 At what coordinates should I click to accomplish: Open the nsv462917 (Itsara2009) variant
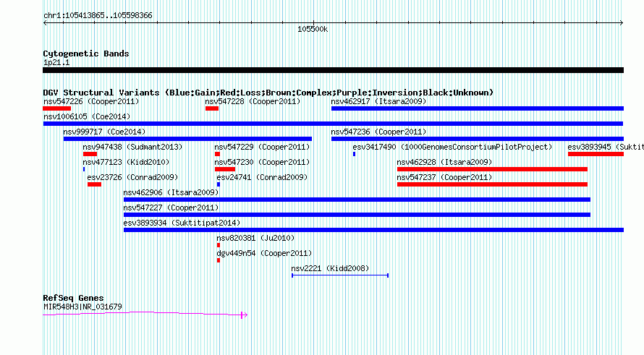[378, 101]
